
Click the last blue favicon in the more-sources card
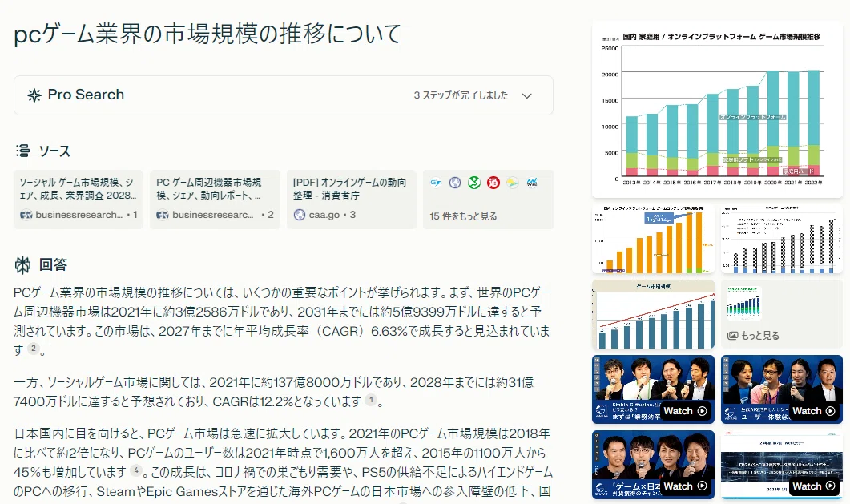pyautogui.click(x=532, y=183)
